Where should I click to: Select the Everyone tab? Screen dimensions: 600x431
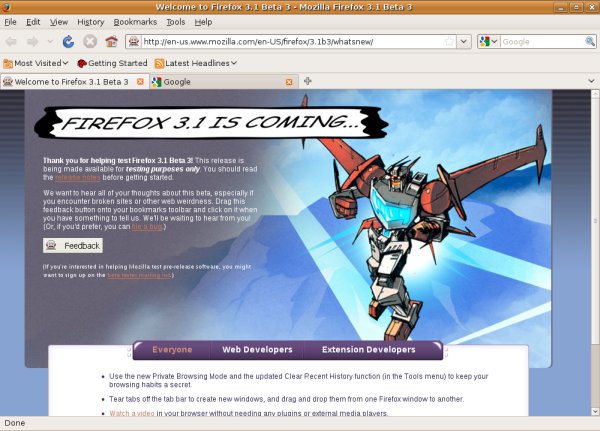pyautogui.click(x=172, y=349)
